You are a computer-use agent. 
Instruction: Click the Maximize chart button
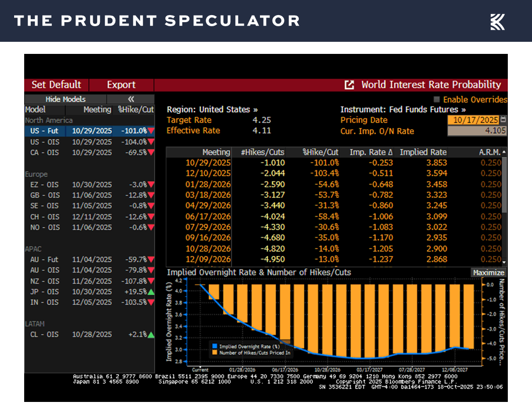pyautogui.click(x=488, y=272)
